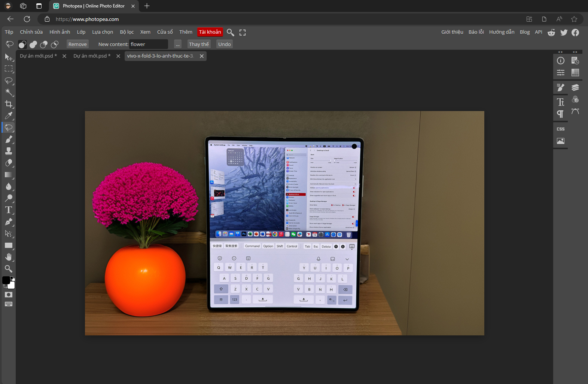Open the Character panel icon
Screen dimensions: 588x384
click(x=561, y=102)
